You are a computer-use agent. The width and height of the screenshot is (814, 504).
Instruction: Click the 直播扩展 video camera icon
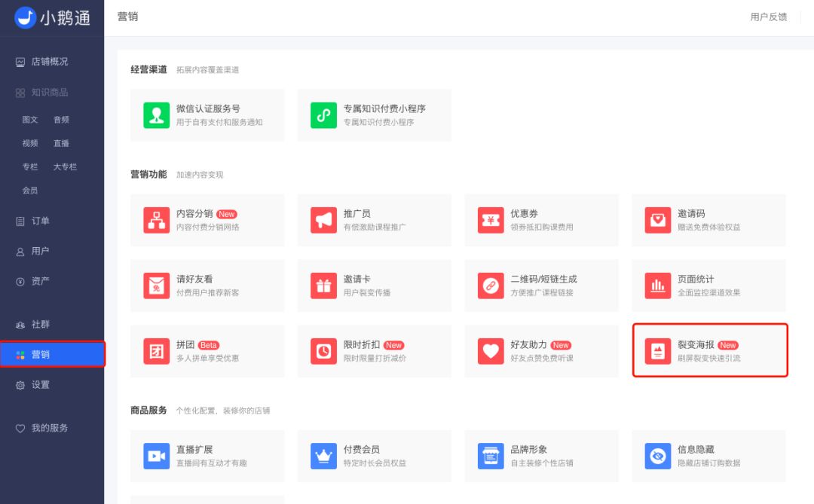156,457
